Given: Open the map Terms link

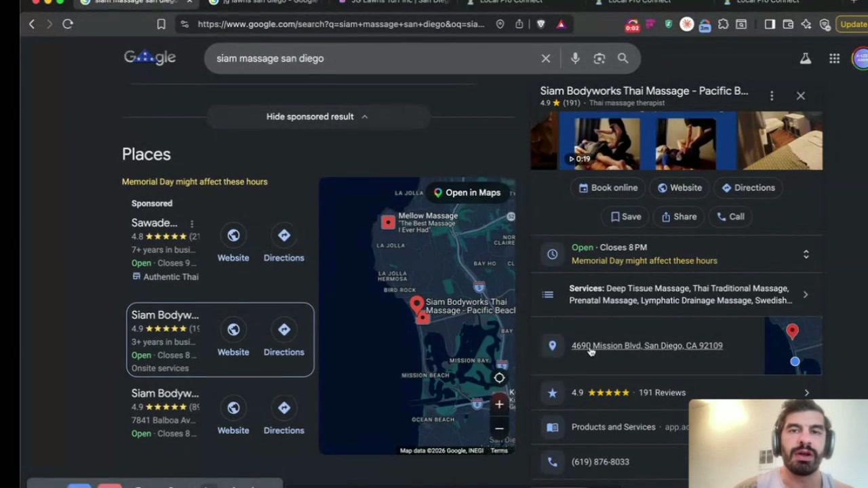Looking at the screenshot, I should tap(499, 451).
